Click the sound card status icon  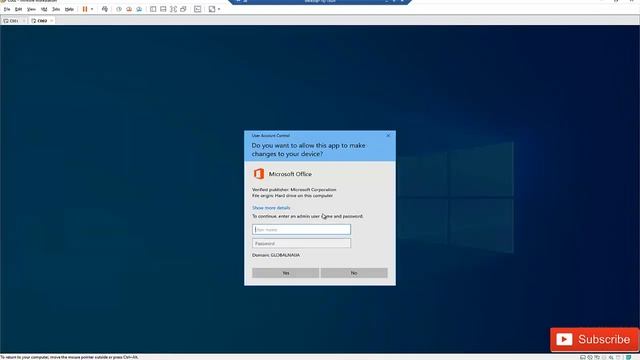[x=611, y=357]
